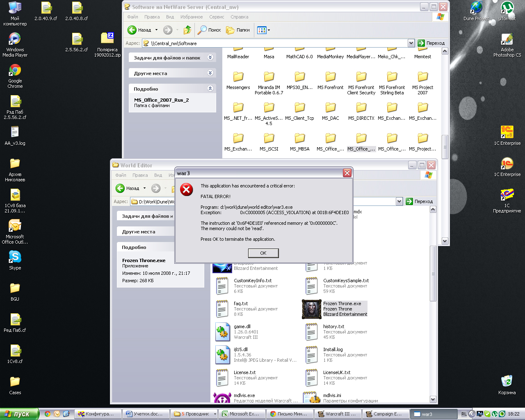
Task: Close the war3 error dialog
Action: point(347,173)
